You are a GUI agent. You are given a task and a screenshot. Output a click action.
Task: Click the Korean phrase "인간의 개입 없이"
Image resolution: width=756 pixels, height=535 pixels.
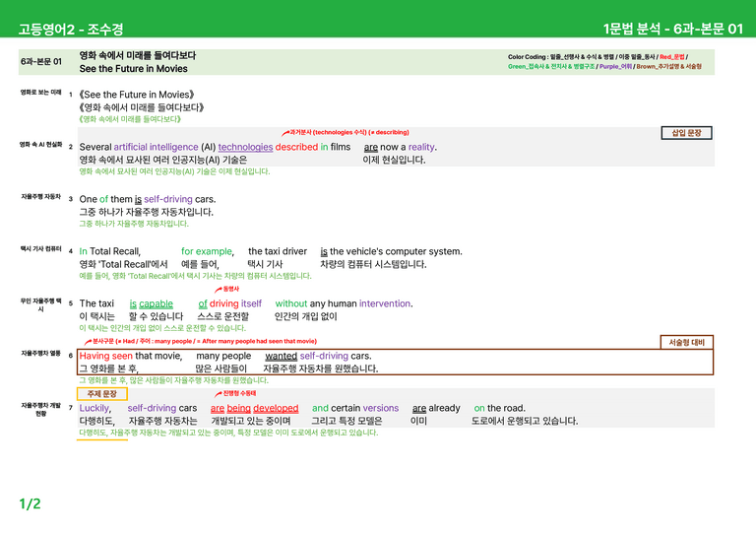[306, 316]
